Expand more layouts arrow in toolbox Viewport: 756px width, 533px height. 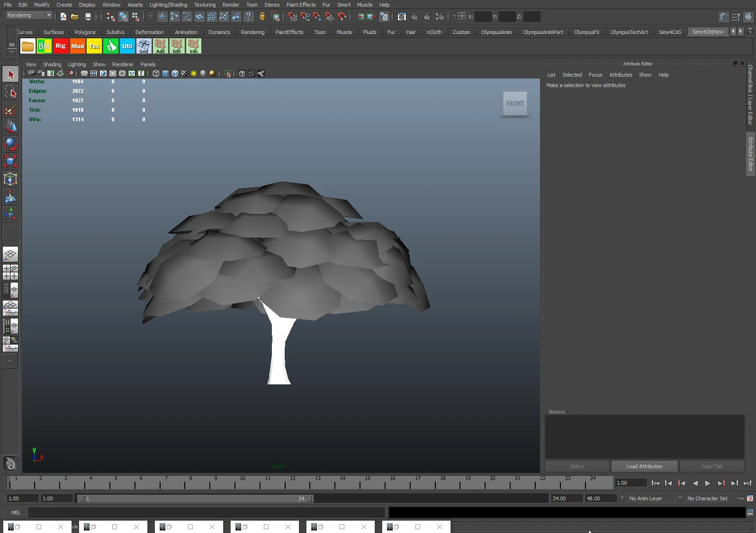(x=10, y=361)
